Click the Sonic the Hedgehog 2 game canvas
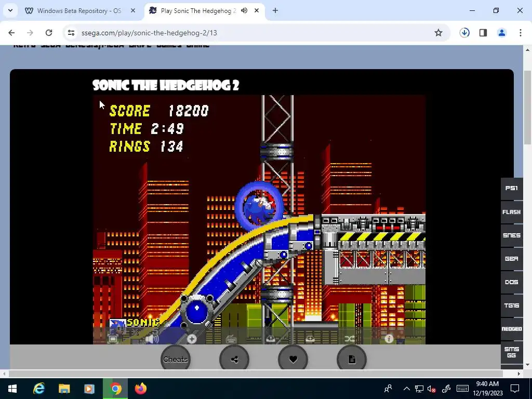 point(259,220)
